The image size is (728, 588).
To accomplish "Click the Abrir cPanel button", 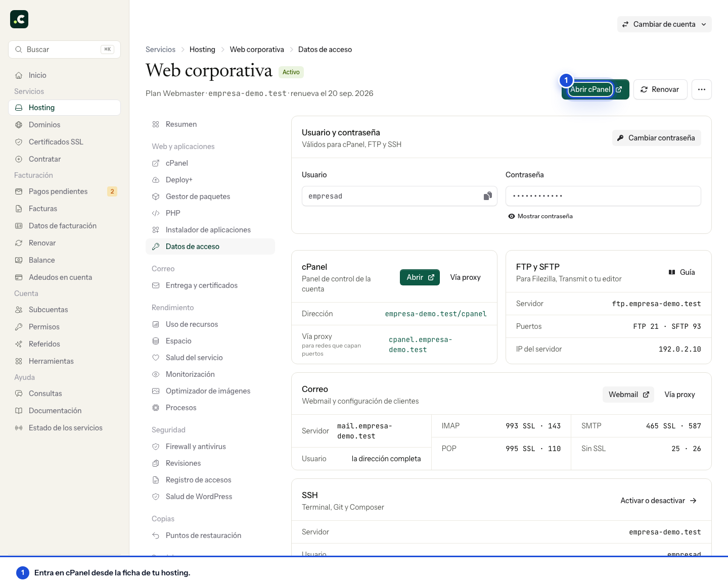I will (596, 89).
